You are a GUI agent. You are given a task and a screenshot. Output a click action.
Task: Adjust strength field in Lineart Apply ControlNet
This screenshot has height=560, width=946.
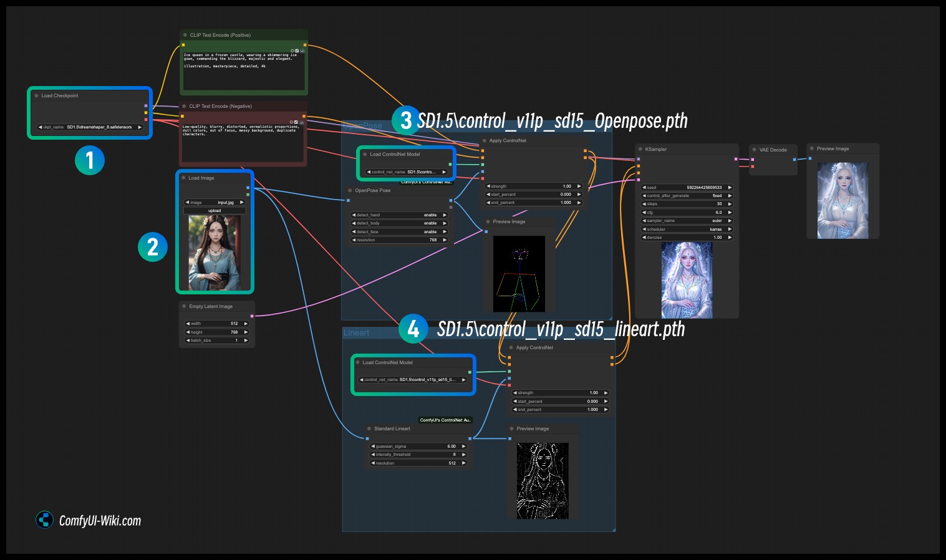point(560,393)
